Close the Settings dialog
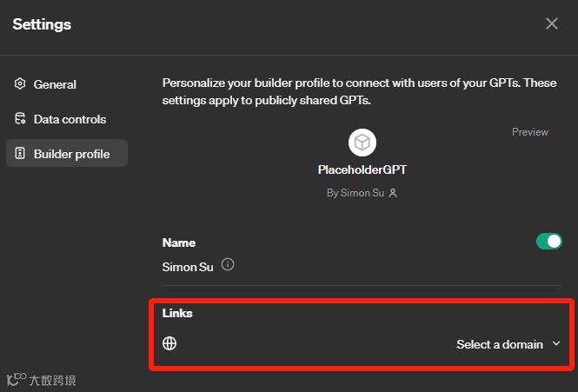The height and width of the screenshot is (392, 578). tap(552, 23)
